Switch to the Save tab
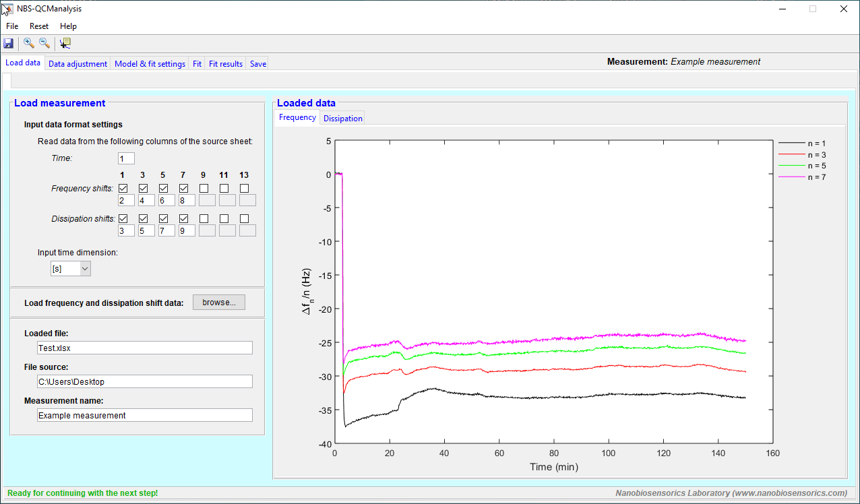Screen dimensions: 860x504 [x=258, y=64]
